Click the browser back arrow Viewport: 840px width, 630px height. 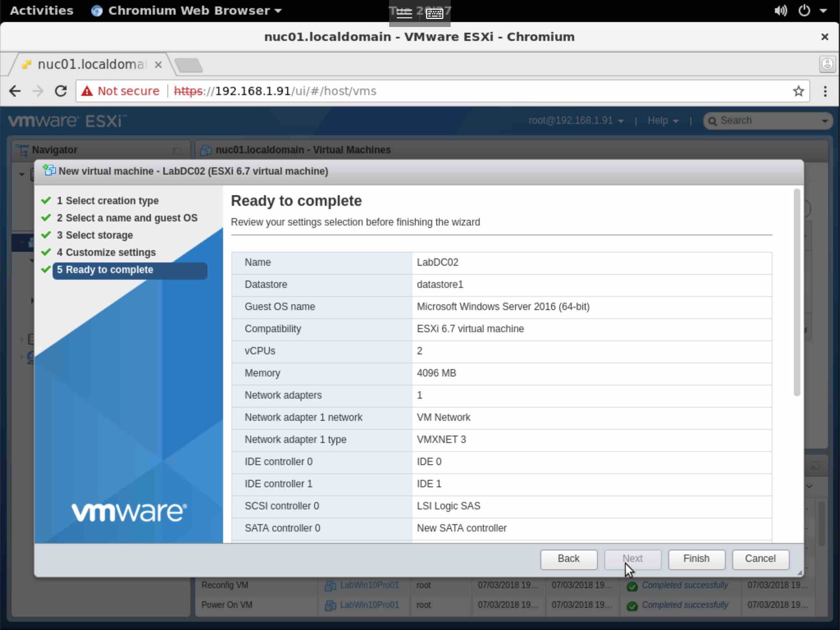(15, 91)
